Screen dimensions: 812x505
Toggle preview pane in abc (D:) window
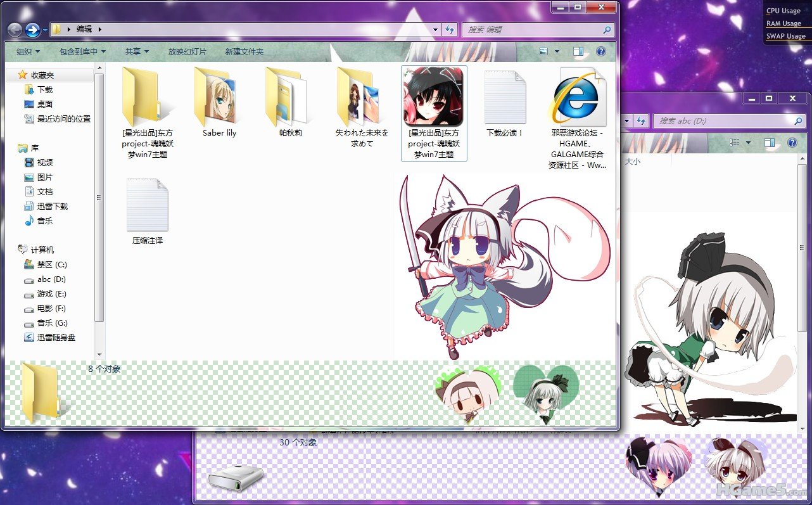tap(770, 143)
